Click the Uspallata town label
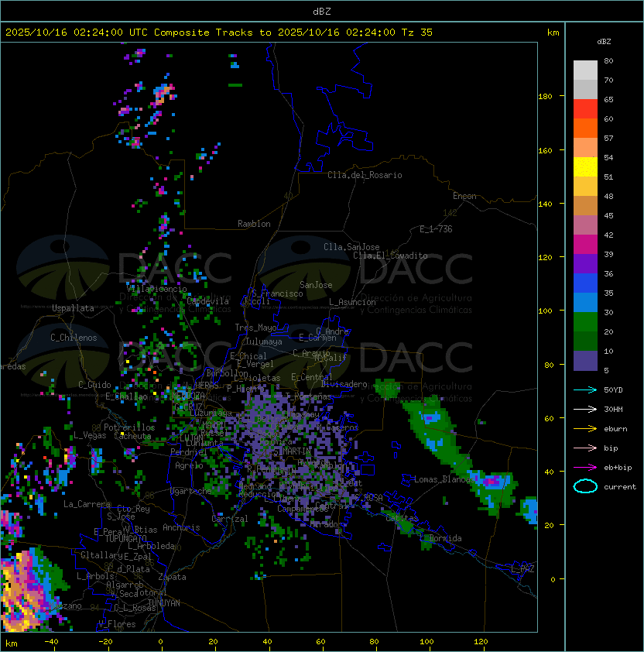The height and width of the screenshot is (652, 644). tap(74, 308)
